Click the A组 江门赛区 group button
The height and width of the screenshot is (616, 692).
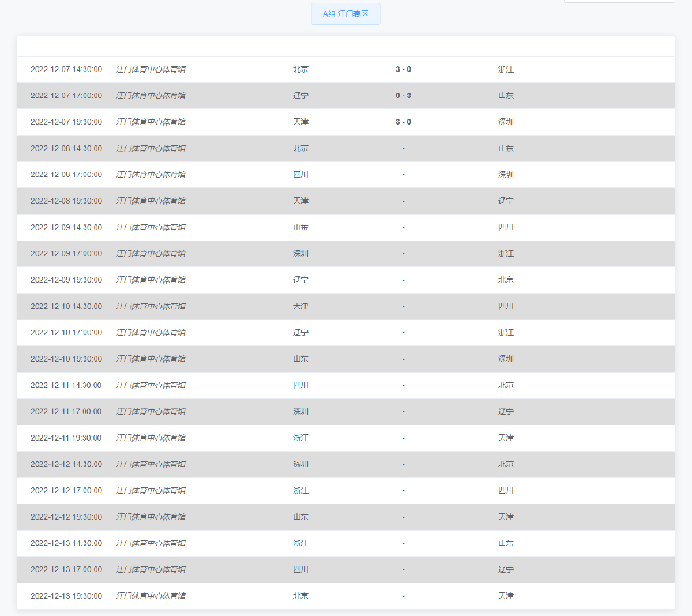click(x=345, y=14)
